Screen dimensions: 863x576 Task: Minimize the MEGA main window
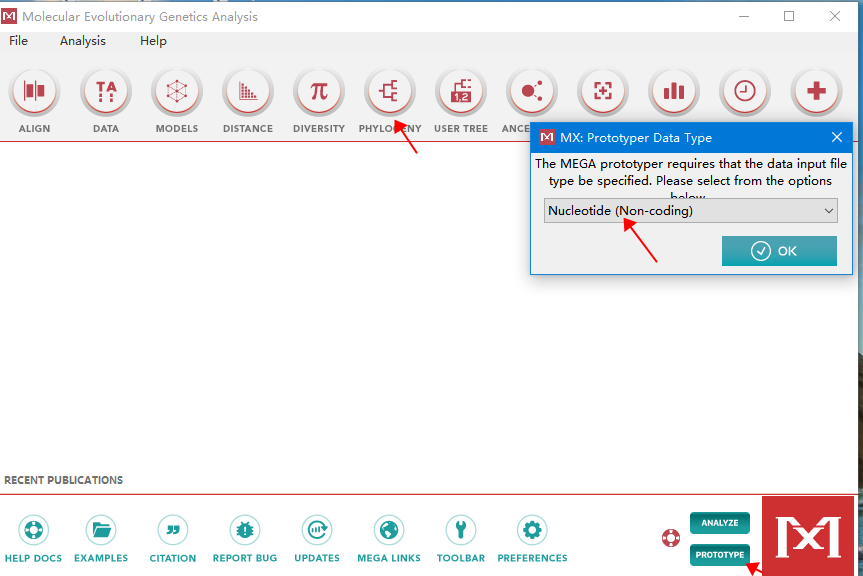[744, 17]
